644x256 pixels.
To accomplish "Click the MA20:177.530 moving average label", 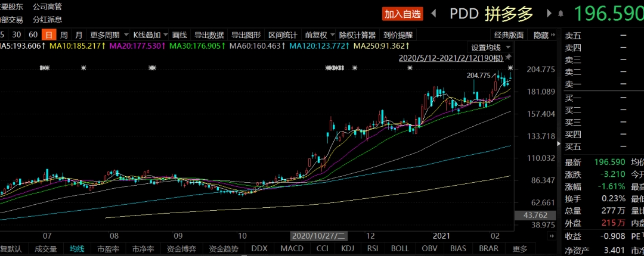I will pyautogui.click(x=138, y=46).
